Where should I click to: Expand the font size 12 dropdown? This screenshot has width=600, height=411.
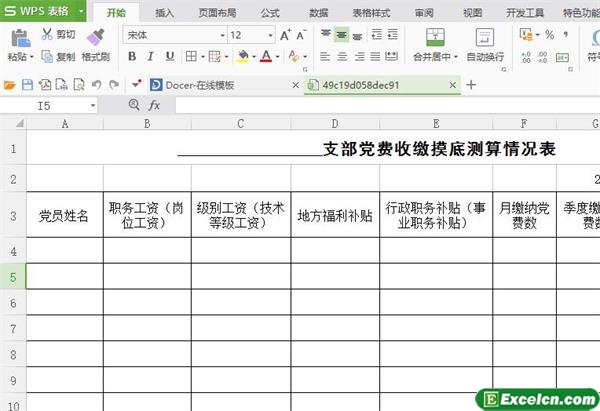click(268, 35)
